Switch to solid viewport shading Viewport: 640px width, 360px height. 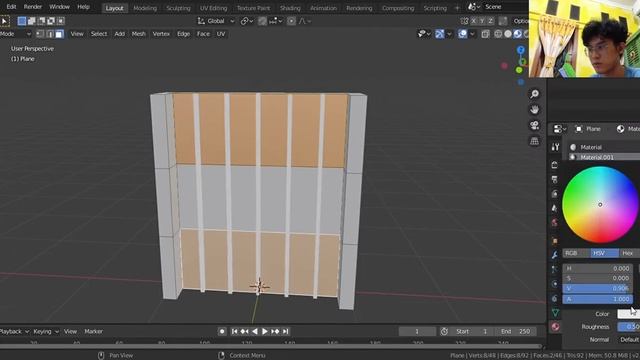pos(508,34)
